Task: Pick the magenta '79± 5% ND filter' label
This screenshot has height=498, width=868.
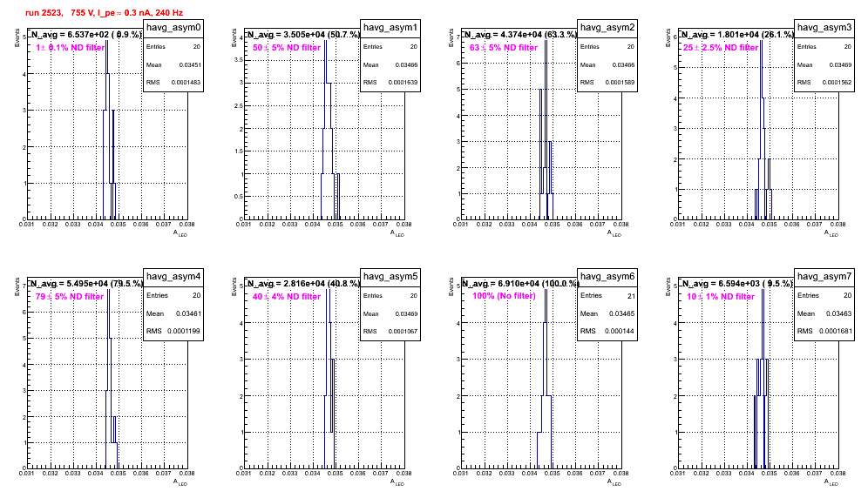Action: point(70,297)
